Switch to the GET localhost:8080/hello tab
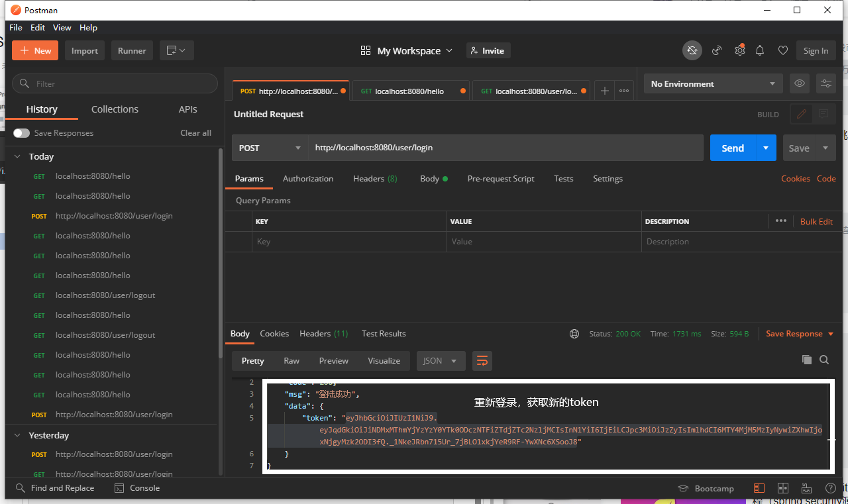Viewport: 848px width, 504px height. pyautogui.click(x=409, y=91)
